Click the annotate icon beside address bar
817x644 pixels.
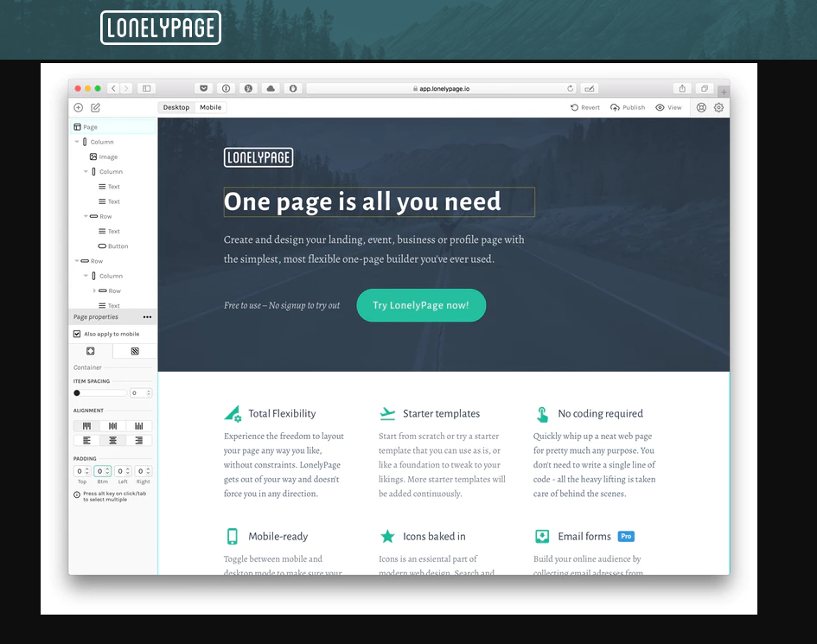[x=590, y=88]
